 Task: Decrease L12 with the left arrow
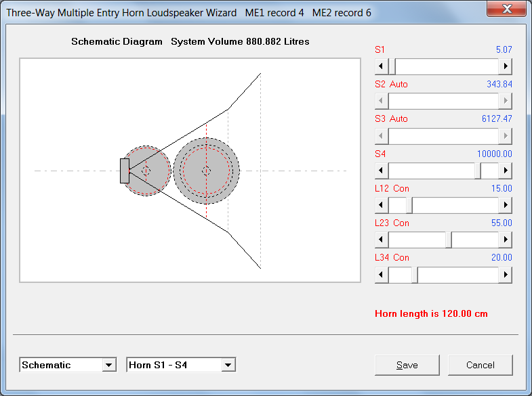point(382,205)
